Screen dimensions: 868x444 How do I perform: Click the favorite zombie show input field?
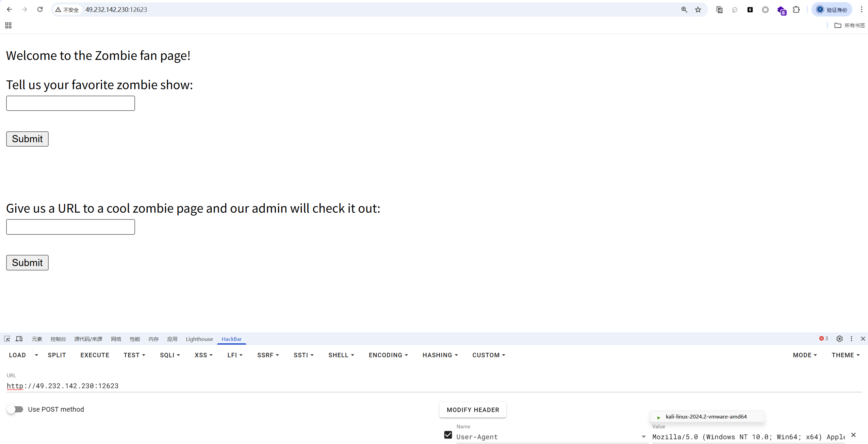(70, 103)
